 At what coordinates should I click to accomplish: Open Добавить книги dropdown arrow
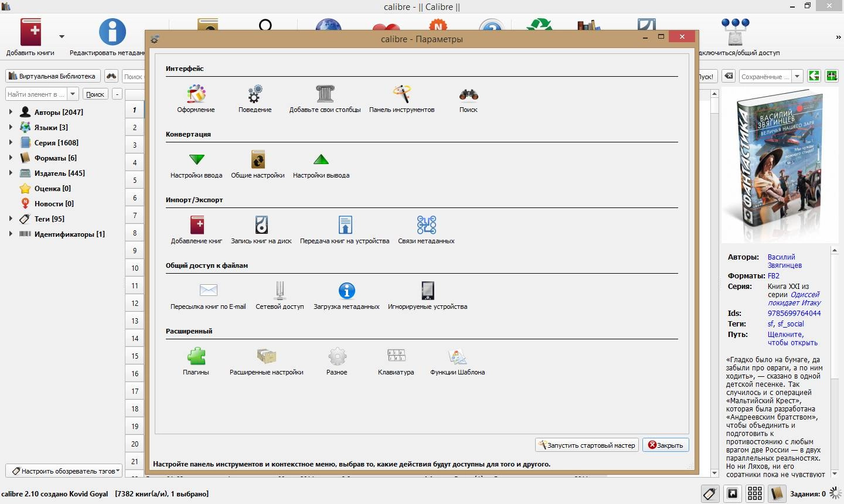62,36
